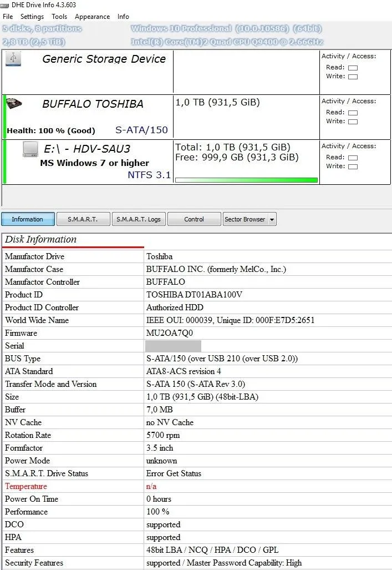Open the Appearance menu
Viewport: 392px width, 570px height.
[x=92, y=16]
